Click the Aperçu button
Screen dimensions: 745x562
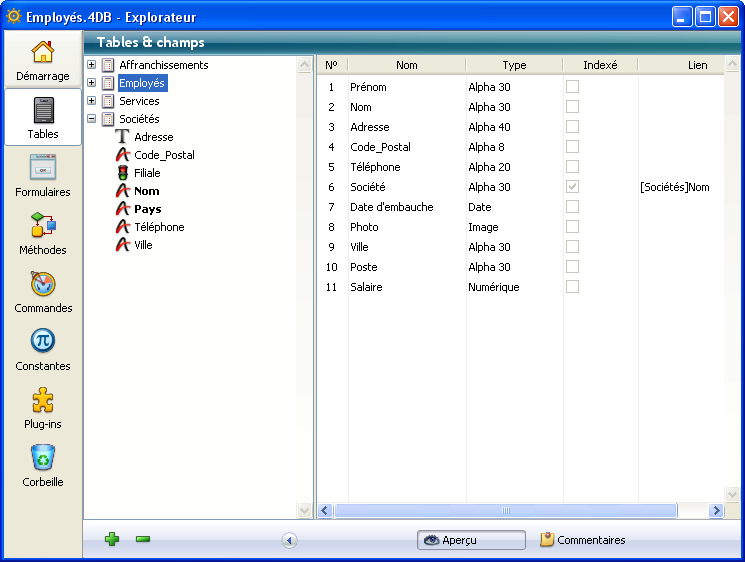tap(471, 540)
